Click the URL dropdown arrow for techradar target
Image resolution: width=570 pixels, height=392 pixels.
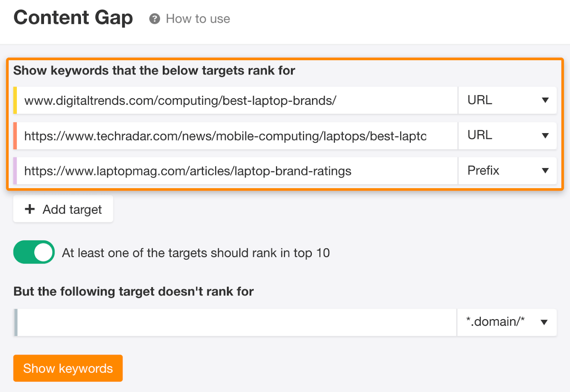pos(545,135)
